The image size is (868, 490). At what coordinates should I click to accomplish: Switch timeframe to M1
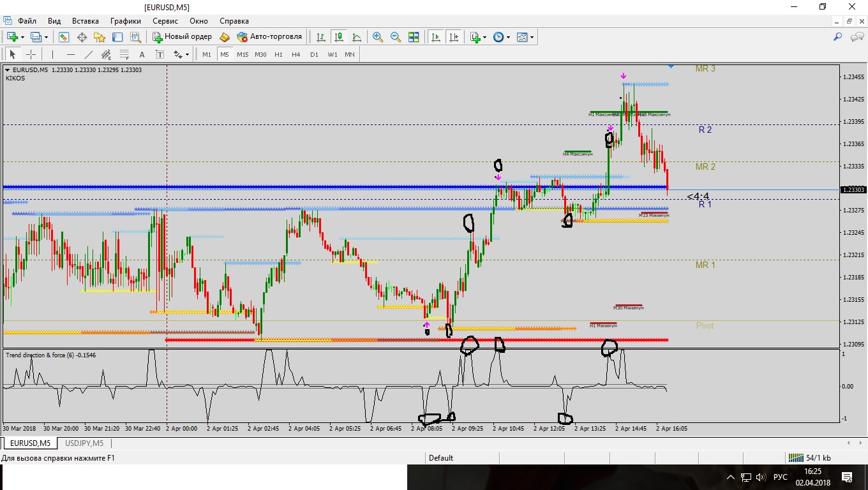[x=207, y=54]
